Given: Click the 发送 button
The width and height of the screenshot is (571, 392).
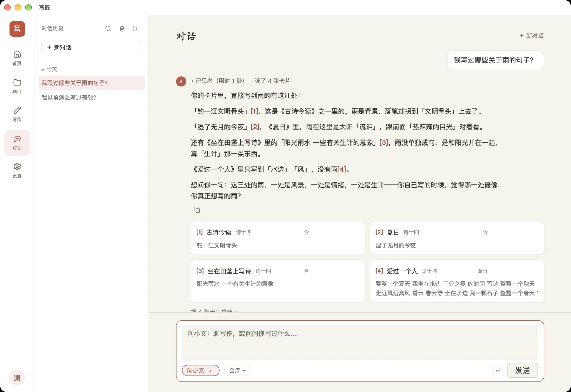Looking at the screenshot, I should click(522, 371).
